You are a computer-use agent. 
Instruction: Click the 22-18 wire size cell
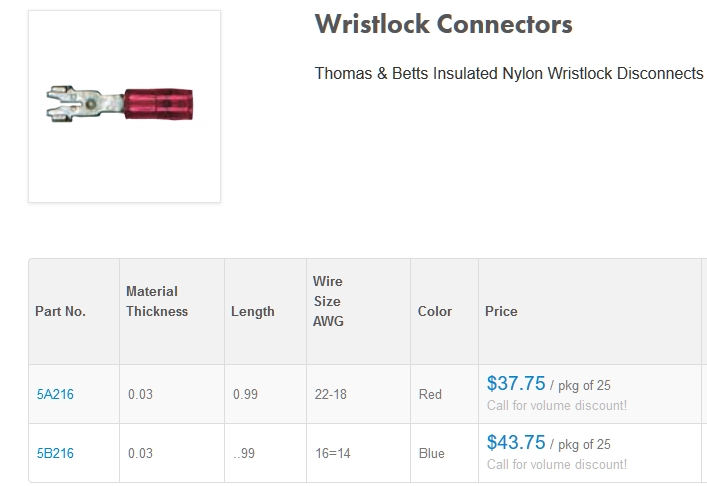[x=331, y=394]
